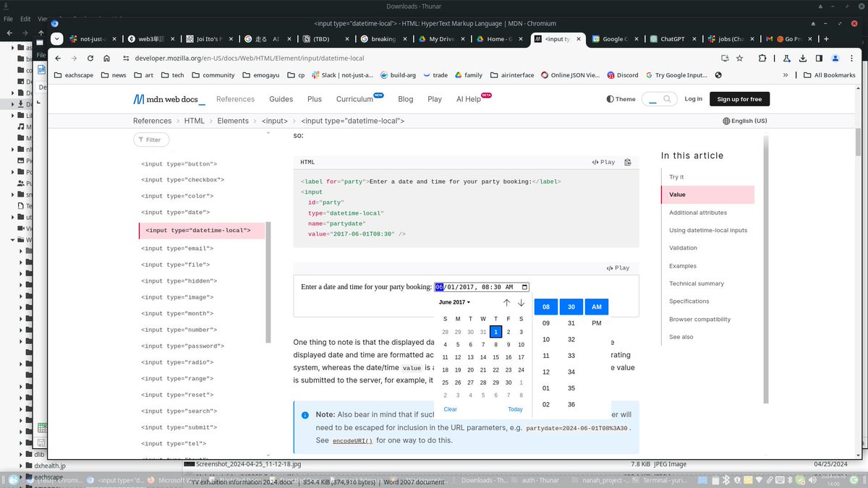Open the side panel icon in toolbar
Image resolution: width=868 pixels, height=488 pixels.
(819, 58)
